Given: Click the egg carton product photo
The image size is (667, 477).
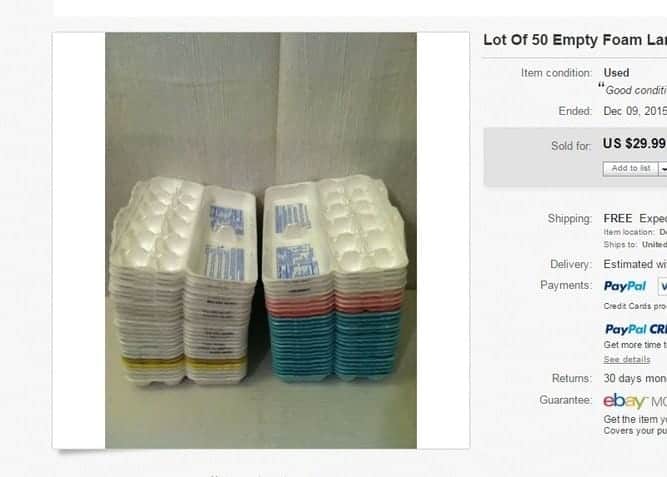Looking at the screenshot, I should pyautogui.click(x=261, y=240).
